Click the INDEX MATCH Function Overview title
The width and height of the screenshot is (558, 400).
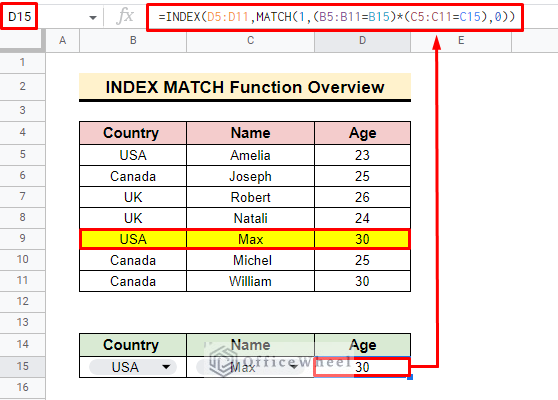coord(245,87)
